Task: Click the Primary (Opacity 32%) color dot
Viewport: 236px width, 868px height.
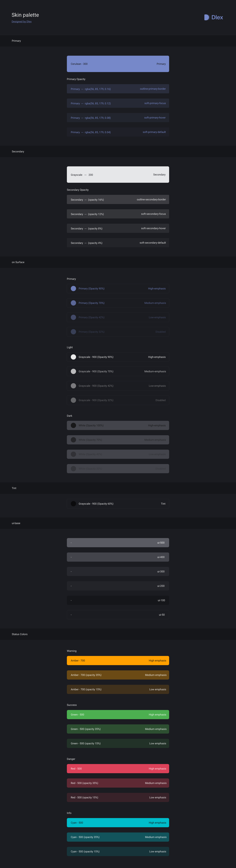Action: click(73, 332)
